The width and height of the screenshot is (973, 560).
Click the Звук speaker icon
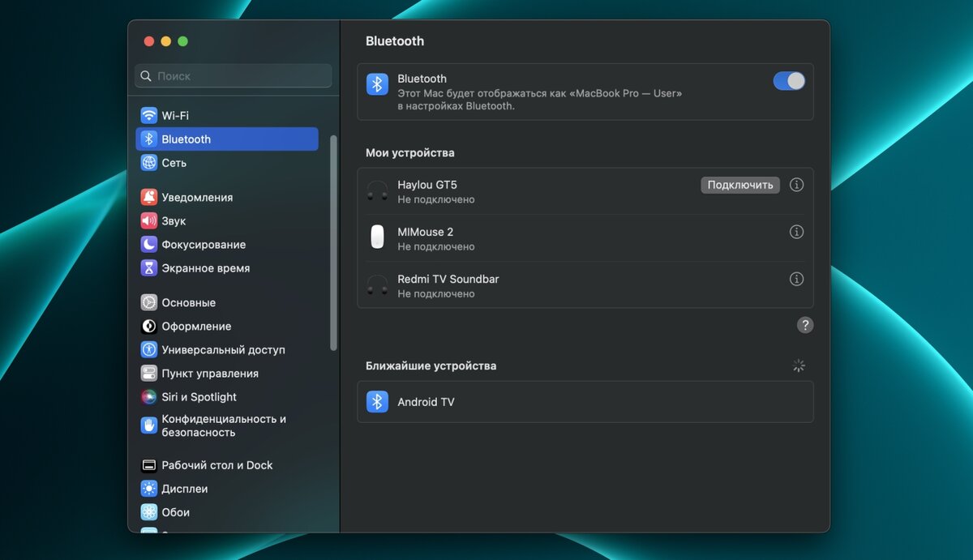tap(148, 220)
